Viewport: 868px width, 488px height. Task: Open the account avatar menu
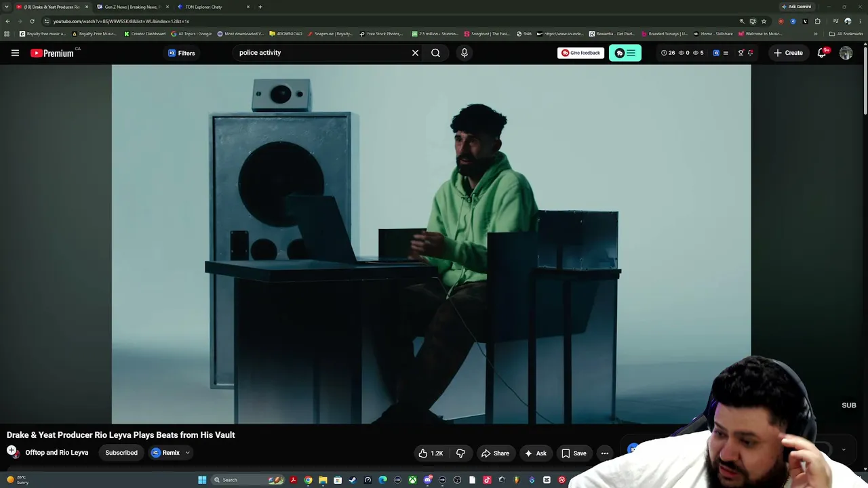point(846,53)
